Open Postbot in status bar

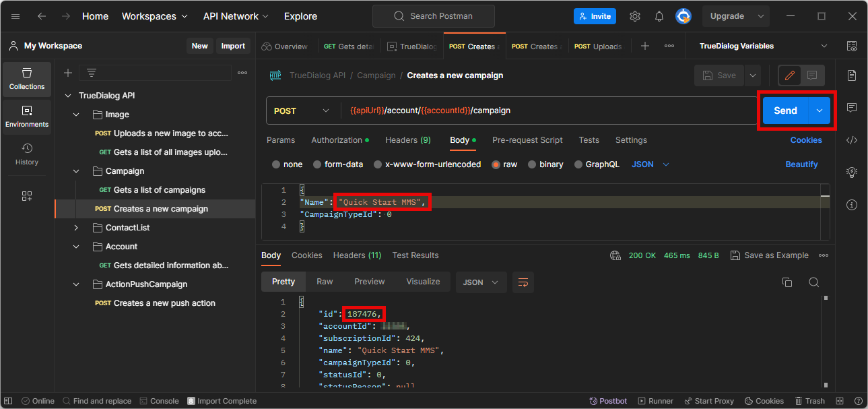[x=608, y=401]
